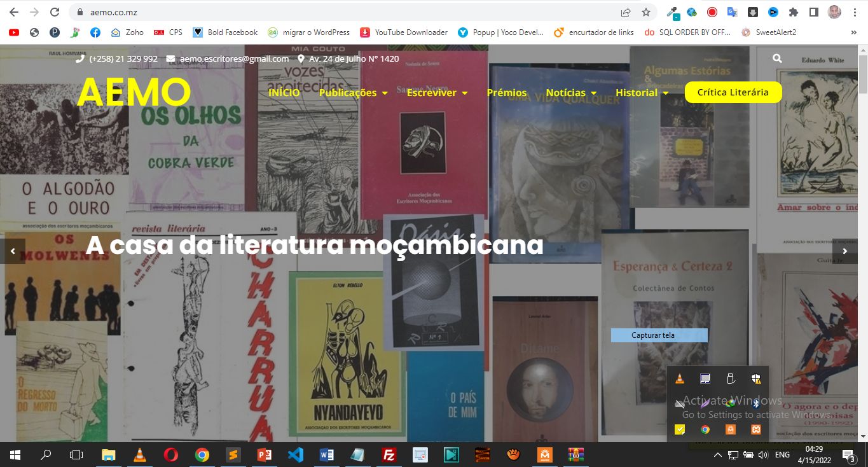Click the Capturar tela button
The image size is (868, 467).
click(x=659, y=335)
